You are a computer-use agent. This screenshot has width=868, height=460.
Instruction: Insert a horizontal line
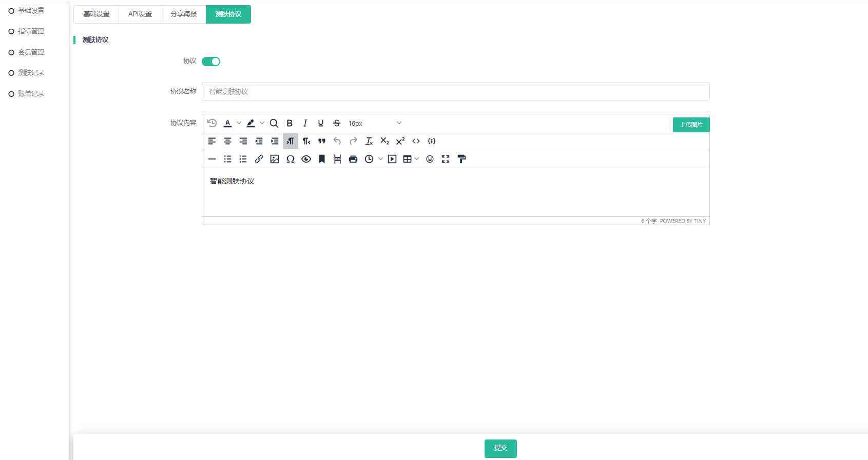212,159
